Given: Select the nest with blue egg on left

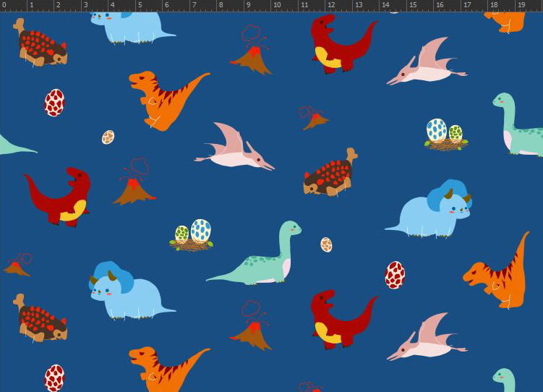Looking at the screenshot, I should click(x=446, y=135).
